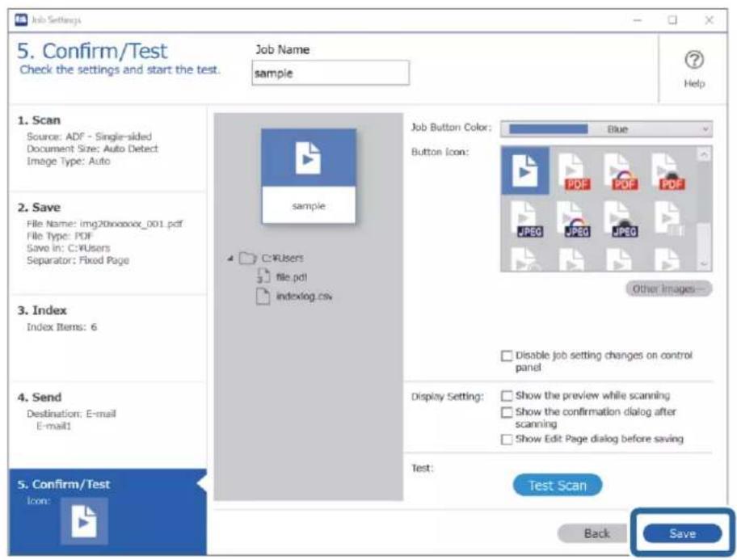This screenshot has height=560, width=737.
Task: Click 'Source: ADF - Single-sided' text
Action: pos(89,137)
